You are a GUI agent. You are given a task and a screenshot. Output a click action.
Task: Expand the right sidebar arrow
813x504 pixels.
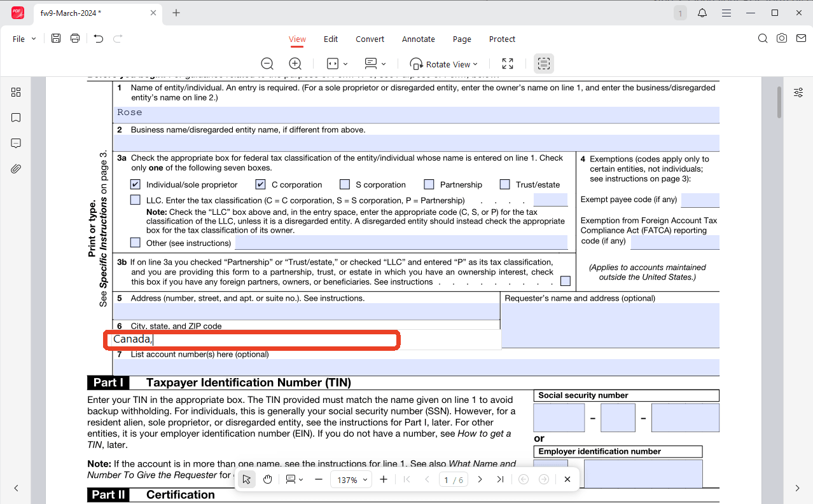[x=798, y=488]
